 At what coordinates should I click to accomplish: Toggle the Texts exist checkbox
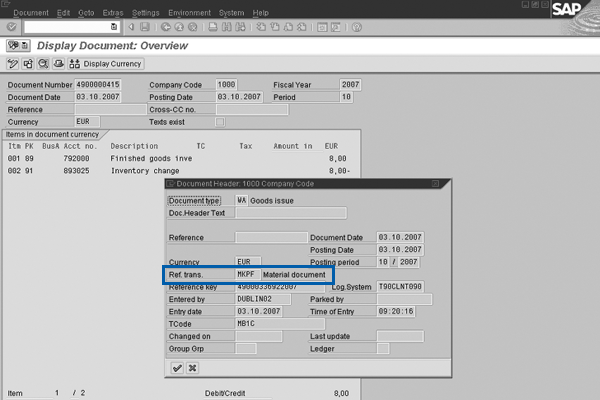pos(219,122)
